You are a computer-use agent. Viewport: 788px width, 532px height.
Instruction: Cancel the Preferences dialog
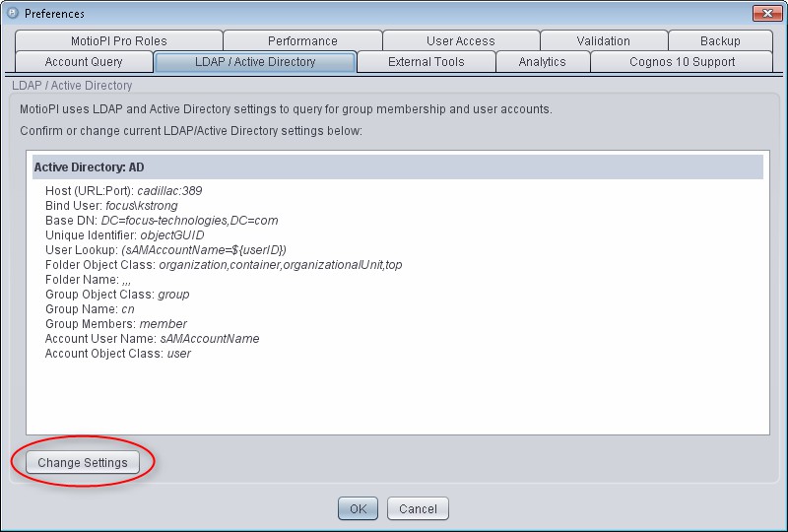(x=418, y=509)
